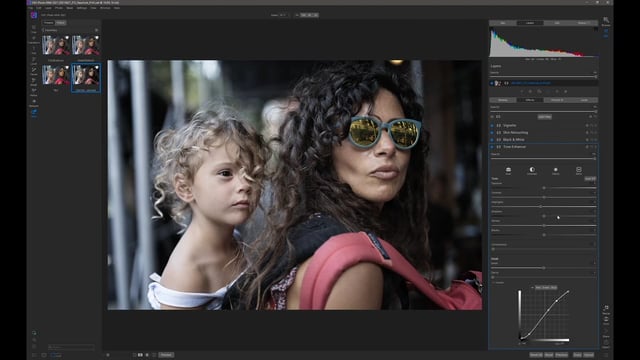Open the Share icon in right sidebar
The height and width of the screenshot is (360, 640).
[x=606, y=332]
